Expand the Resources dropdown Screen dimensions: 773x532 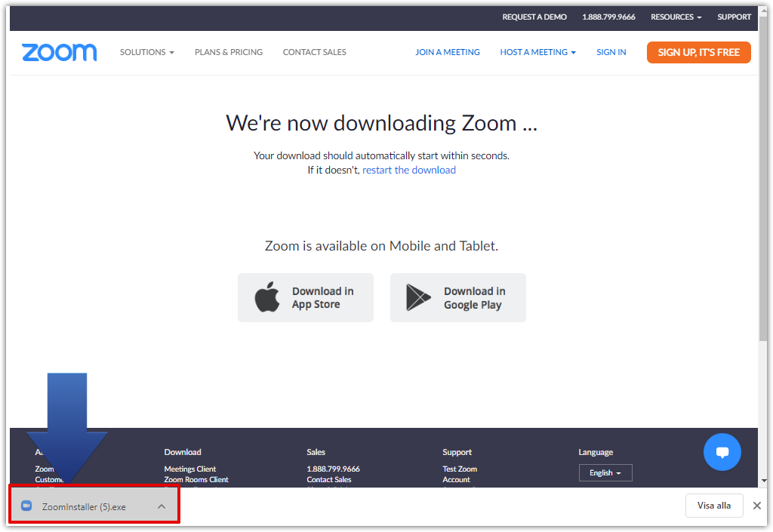(x=676, y=17)
